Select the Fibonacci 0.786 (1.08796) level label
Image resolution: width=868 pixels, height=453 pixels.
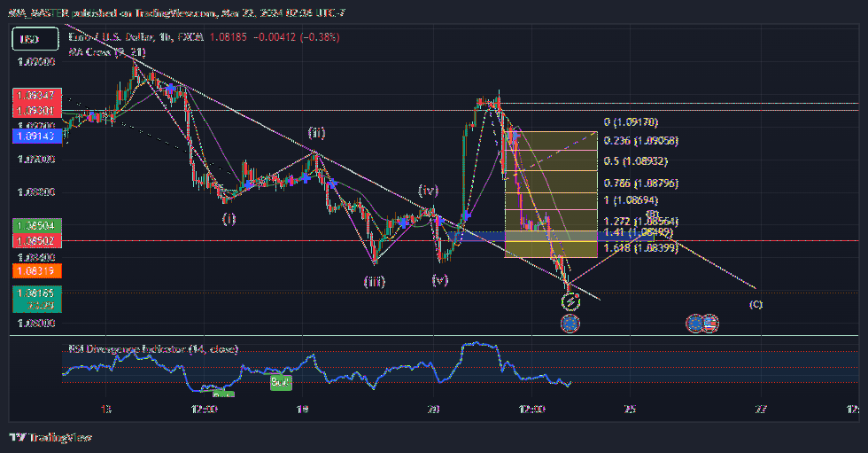coord(641,183)
